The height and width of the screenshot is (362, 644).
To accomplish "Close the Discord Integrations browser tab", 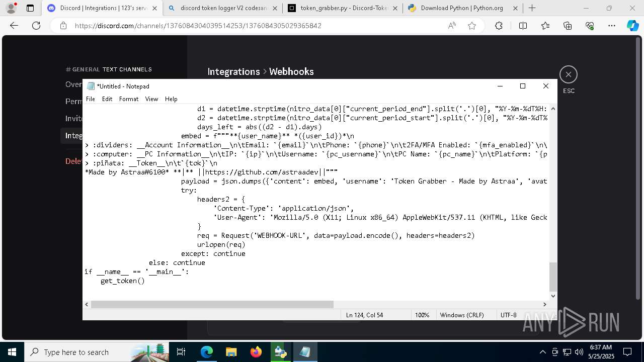I will [x=154, y=8].
